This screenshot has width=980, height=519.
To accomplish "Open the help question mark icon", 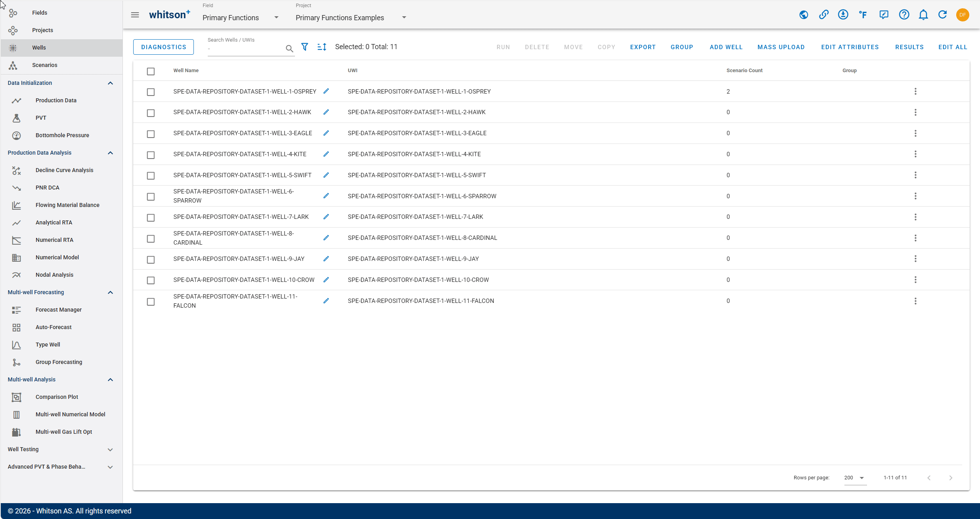I will tap(904, 15).
